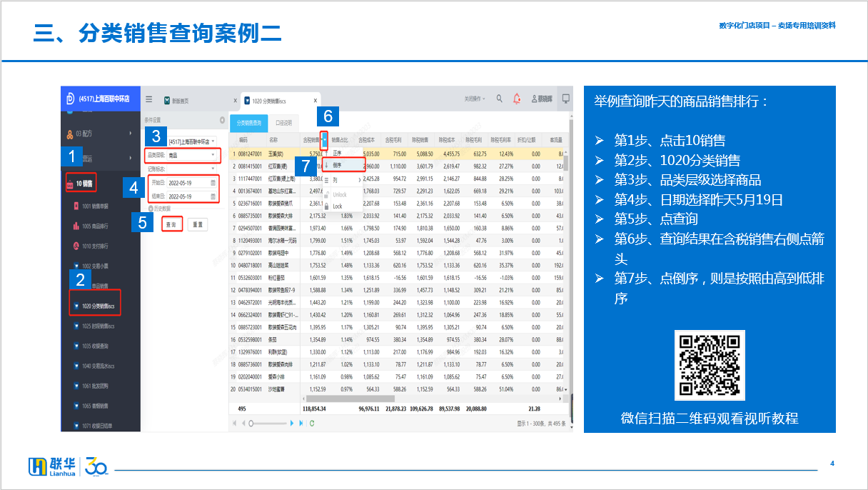Click the pager slider handle
Viewport: 868px width, 490px height.
click(251, 423)
